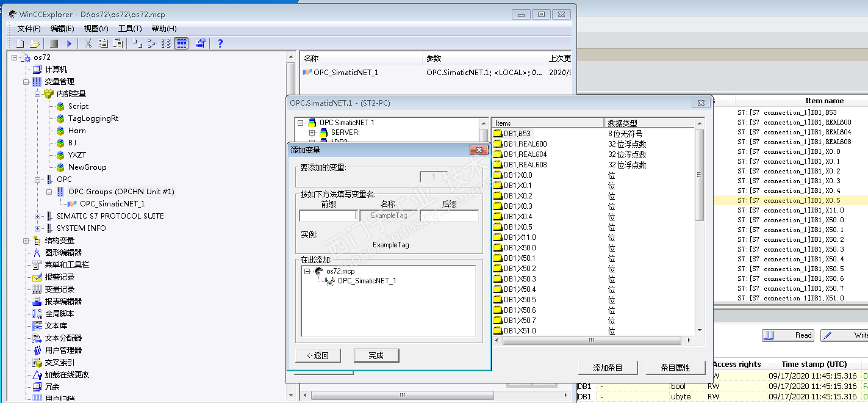Select DB1,REAL600 item in Items list
868x403 pixels.
coord(525,144)
